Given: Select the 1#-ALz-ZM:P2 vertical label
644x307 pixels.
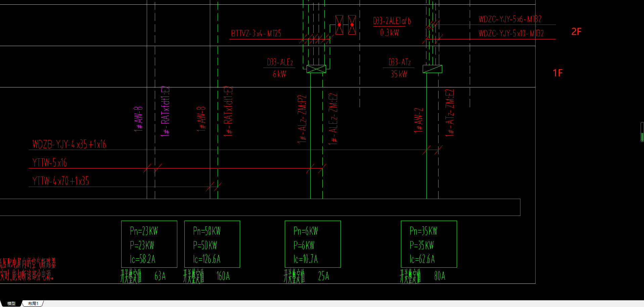Looking at the screenshot, I should pos(302,119).
